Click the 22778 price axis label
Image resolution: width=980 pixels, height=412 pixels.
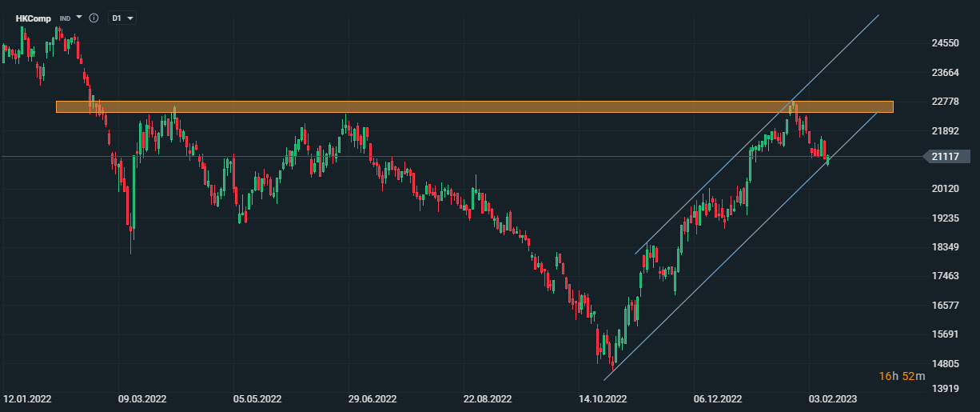coord(945,102)
